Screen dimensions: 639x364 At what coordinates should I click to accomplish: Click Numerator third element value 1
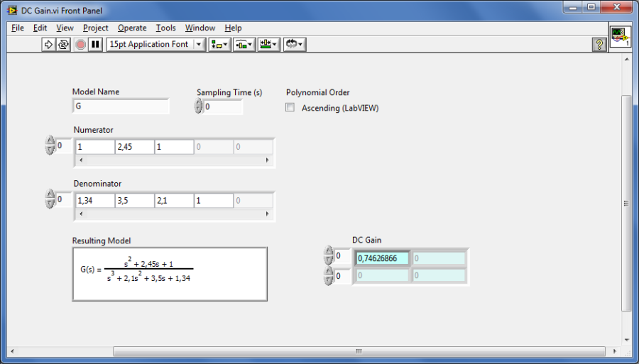click(x=175, y=147)
